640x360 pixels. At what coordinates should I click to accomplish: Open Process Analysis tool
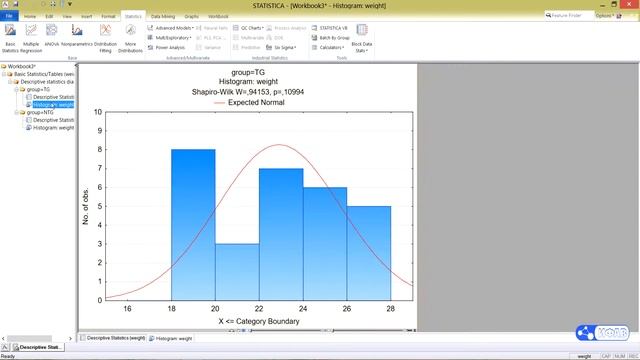(287, 28)
